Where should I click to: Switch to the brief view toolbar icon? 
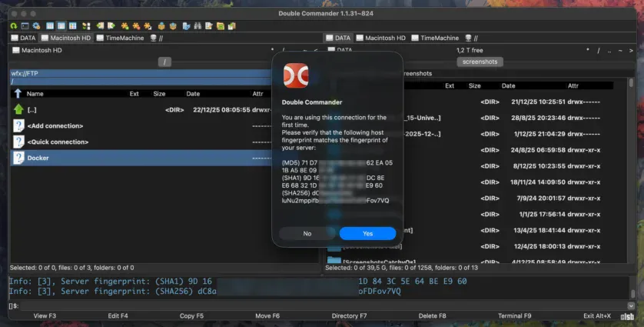pyautogui.click(x=50, y=25)
